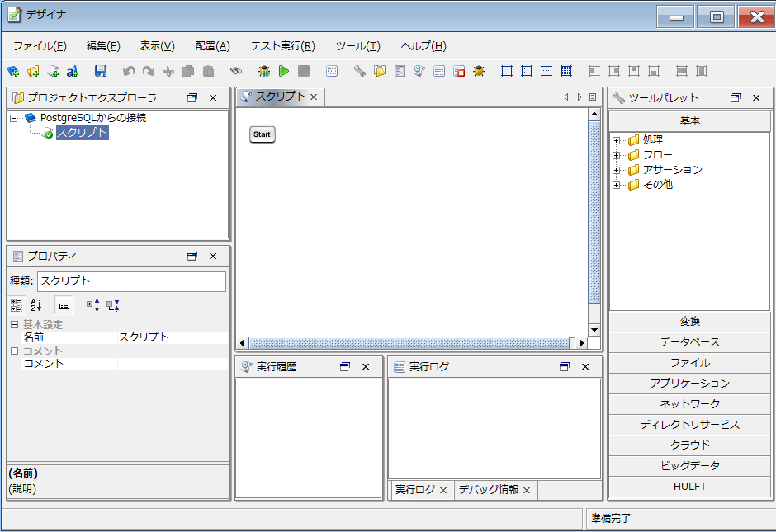Click the execution log toolbar icon
776x532 pixels.
click(x=439, y=71)
